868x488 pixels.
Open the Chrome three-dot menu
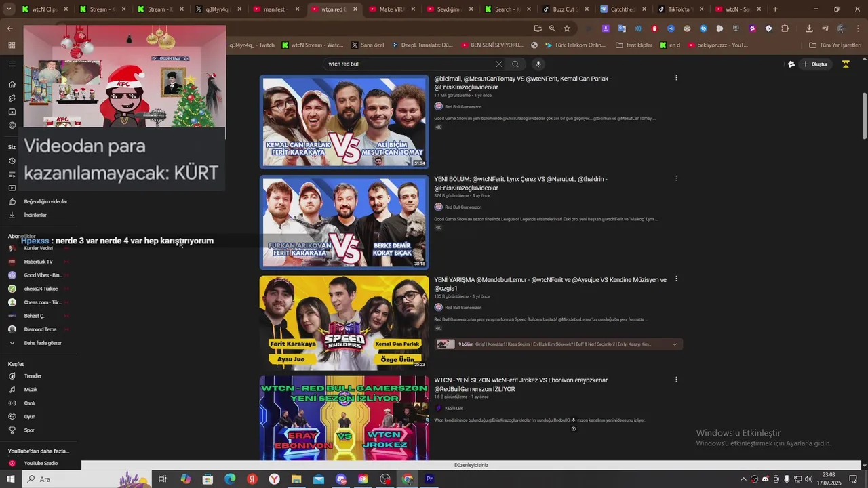[x=858, y=28]
